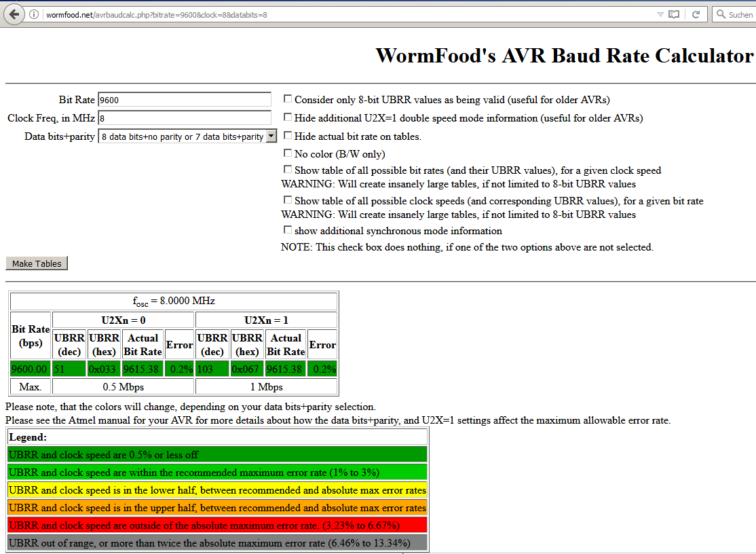Click the bright green '1% to 3%' legend row
This screenshot has width=756, height=554.
[x=217, y=473]
